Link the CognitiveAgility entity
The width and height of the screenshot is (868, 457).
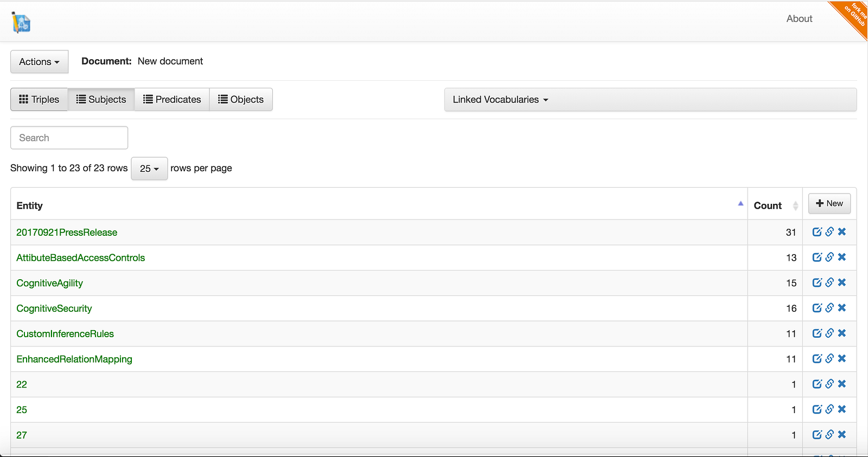pyautogui.click(x=829, y=282)
